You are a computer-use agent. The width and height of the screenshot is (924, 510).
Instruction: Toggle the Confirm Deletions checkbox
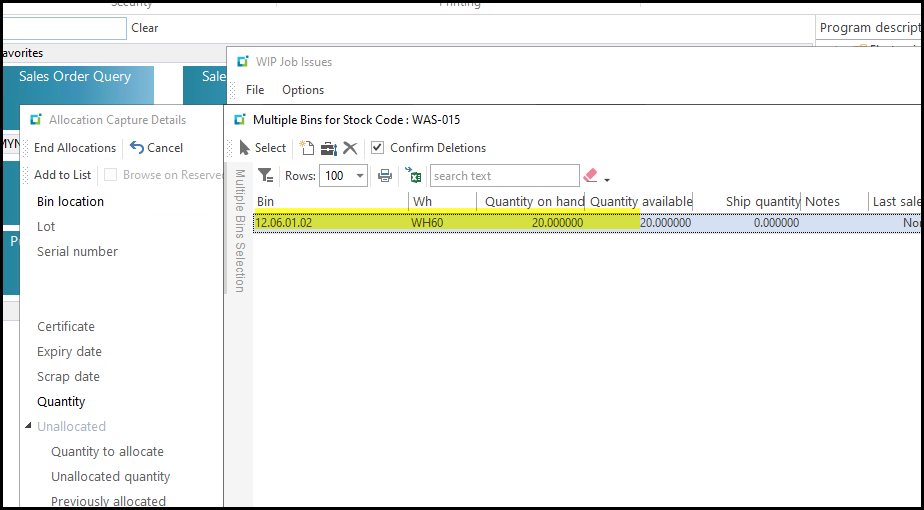(377, 148)
